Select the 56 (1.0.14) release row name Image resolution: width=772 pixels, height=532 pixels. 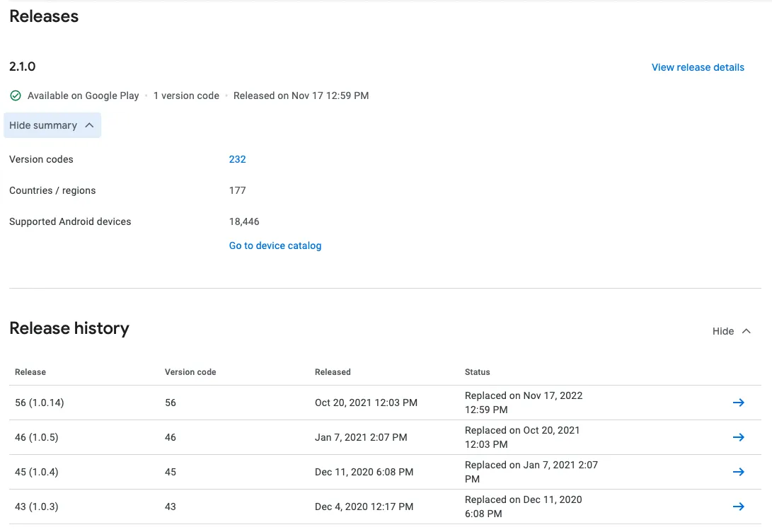coord(40,403)
